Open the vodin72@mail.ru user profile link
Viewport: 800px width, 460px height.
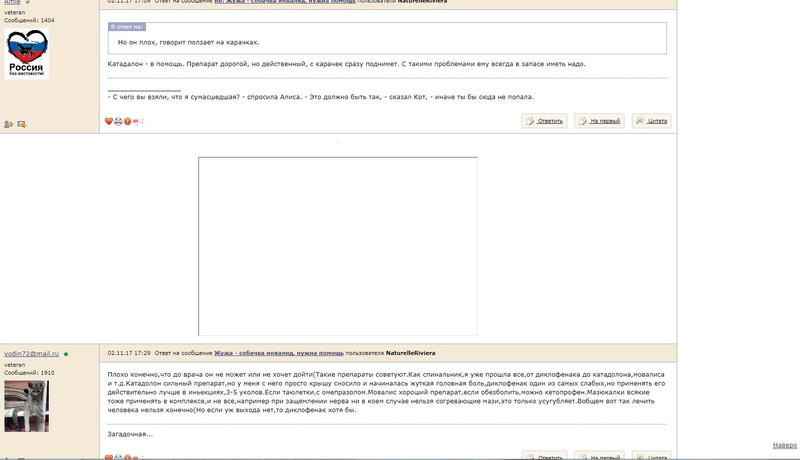pos(32,353)
